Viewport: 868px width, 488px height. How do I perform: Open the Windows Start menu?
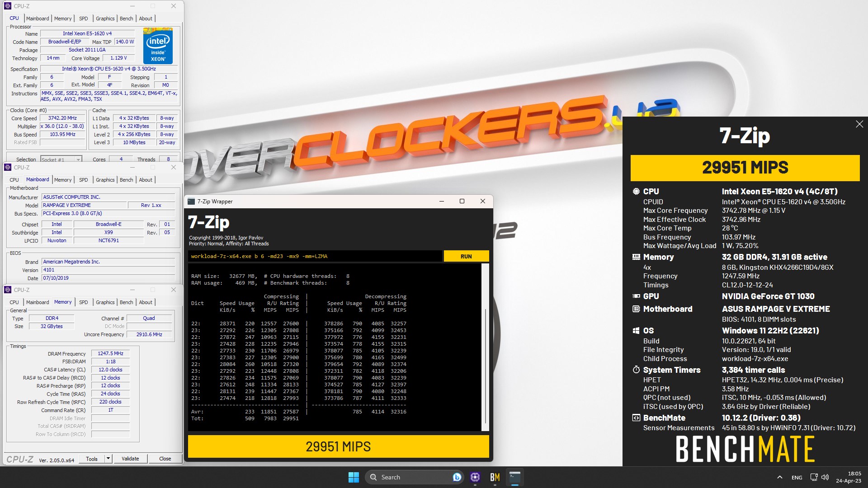point(354,477)
